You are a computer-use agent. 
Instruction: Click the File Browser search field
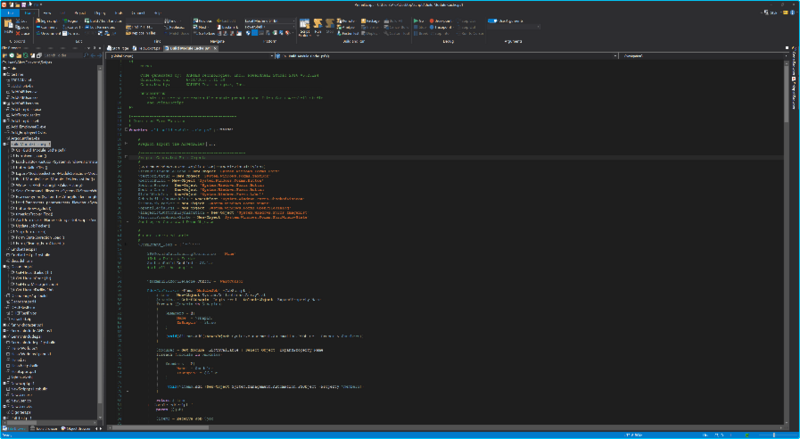click(x=64, y=55)
